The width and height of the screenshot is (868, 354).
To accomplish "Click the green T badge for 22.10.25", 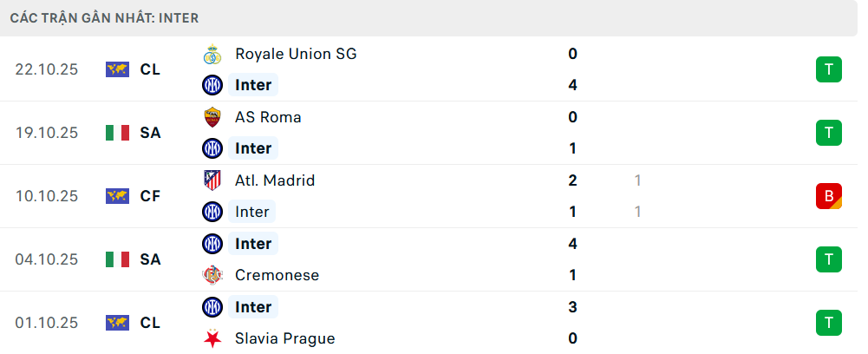I will [829, 69].
